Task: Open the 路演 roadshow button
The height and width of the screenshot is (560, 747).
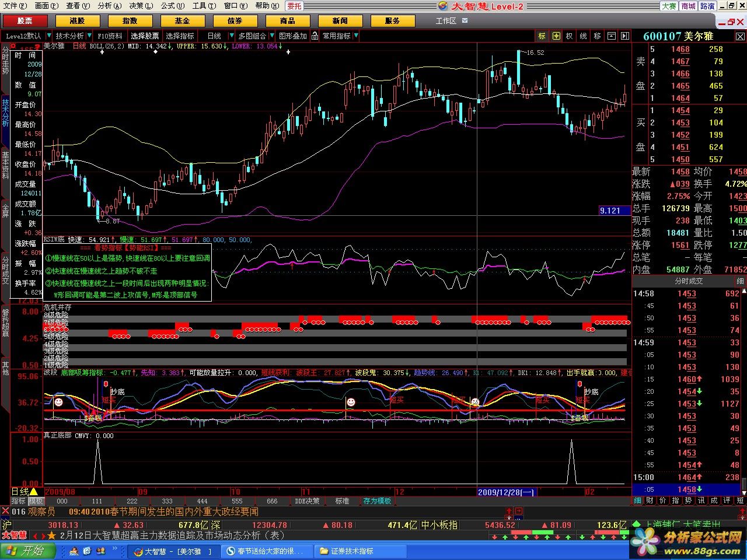Action: pos(707,6)
